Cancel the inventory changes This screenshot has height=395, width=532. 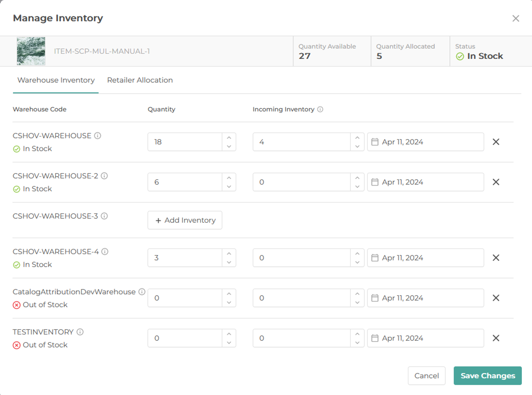point(426,376)
